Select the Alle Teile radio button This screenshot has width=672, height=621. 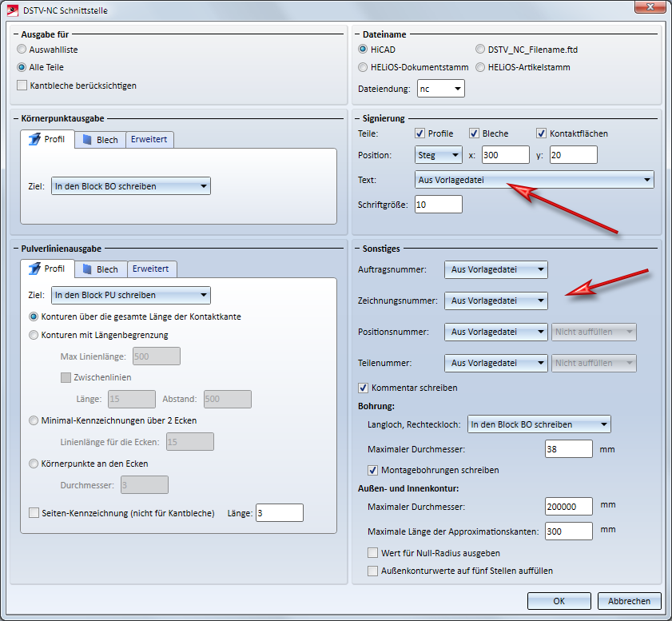pyautogui.click(x=22, y=67)
